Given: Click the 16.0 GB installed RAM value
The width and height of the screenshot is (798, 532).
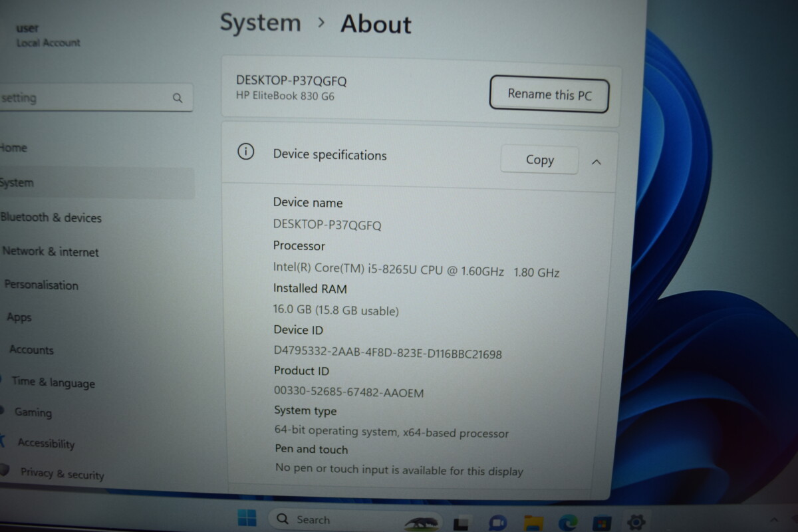Looking at the screenshot, I should point(336,310).
